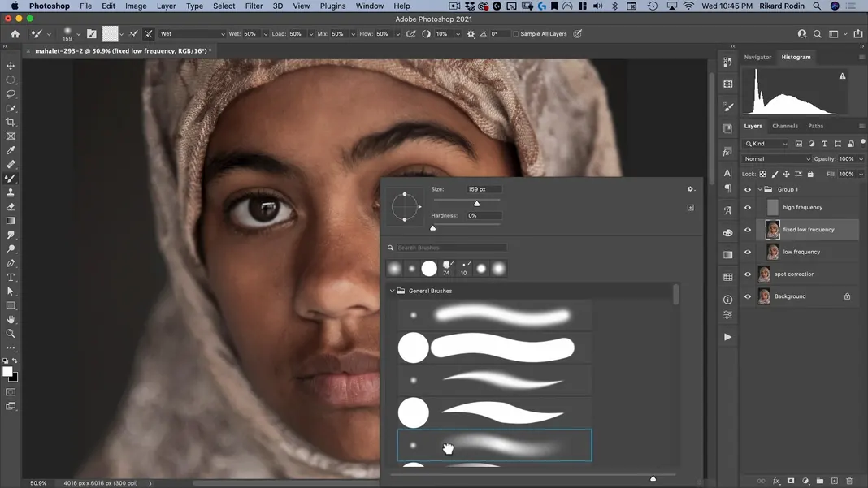Open layer styles fx menu
The width and height of the screenshot is (868, 488).
(x=776, y=481)
